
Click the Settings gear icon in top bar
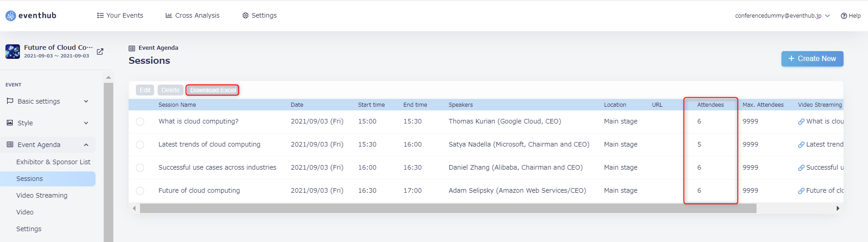pyautogui.click(x=246, y=15)
